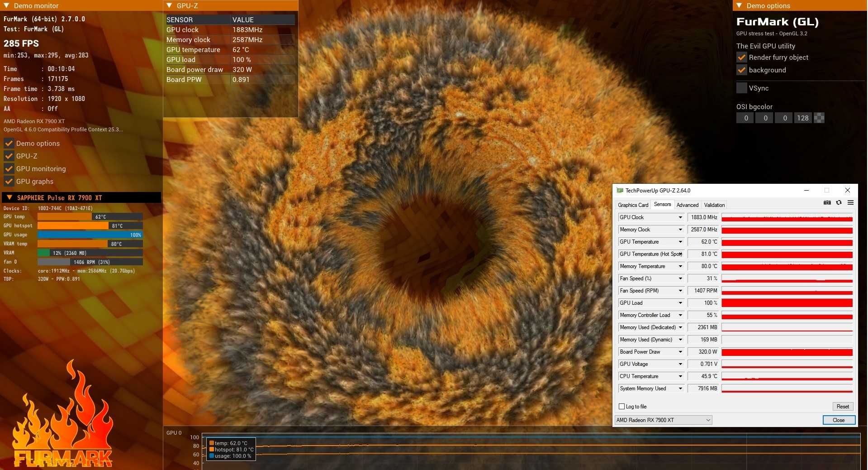
Task: Switch to the Graphics Card tab
Action: (633, 205)
